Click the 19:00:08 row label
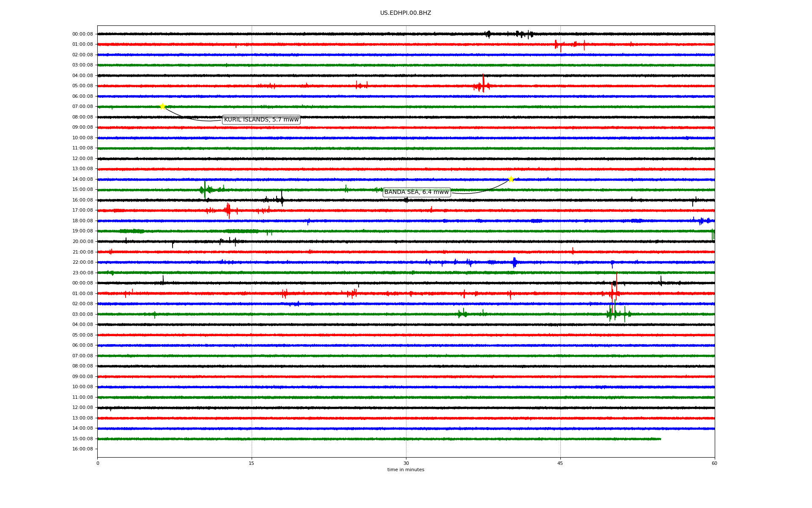 [82, 231]
